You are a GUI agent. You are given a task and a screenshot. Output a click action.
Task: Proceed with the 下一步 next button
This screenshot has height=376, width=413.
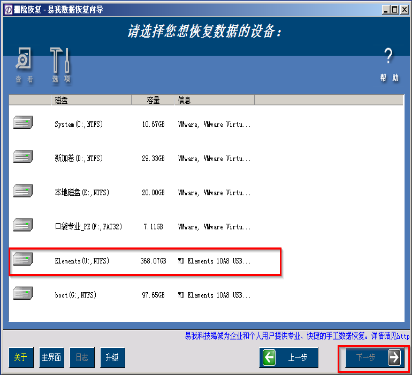tap(374, 358)
